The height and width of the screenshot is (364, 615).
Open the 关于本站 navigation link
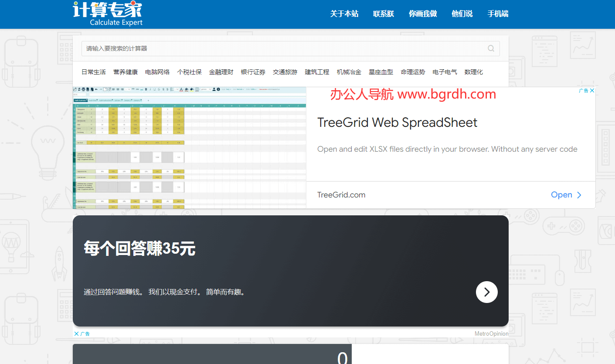point(344,14)
